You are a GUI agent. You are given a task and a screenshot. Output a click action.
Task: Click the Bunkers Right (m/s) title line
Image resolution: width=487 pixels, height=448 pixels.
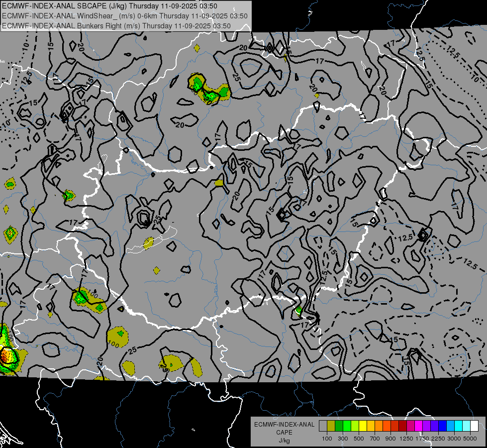116,26
